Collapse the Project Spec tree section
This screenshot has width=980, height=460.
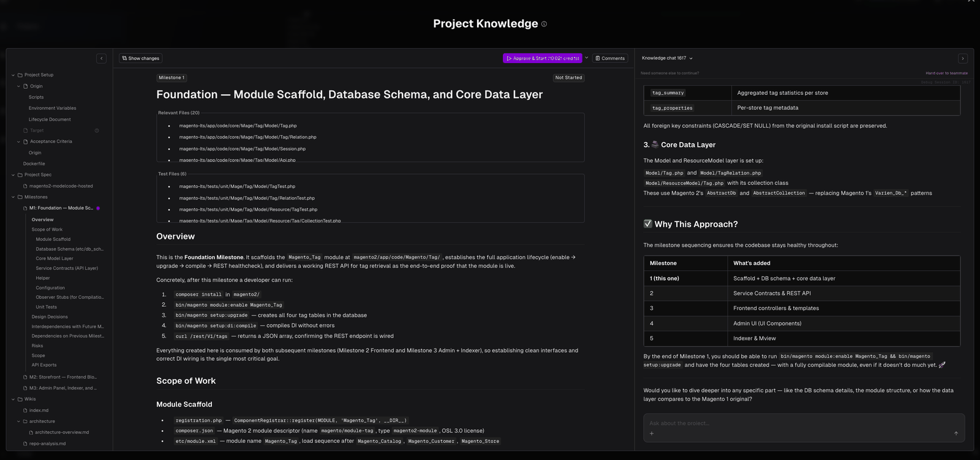13,175
